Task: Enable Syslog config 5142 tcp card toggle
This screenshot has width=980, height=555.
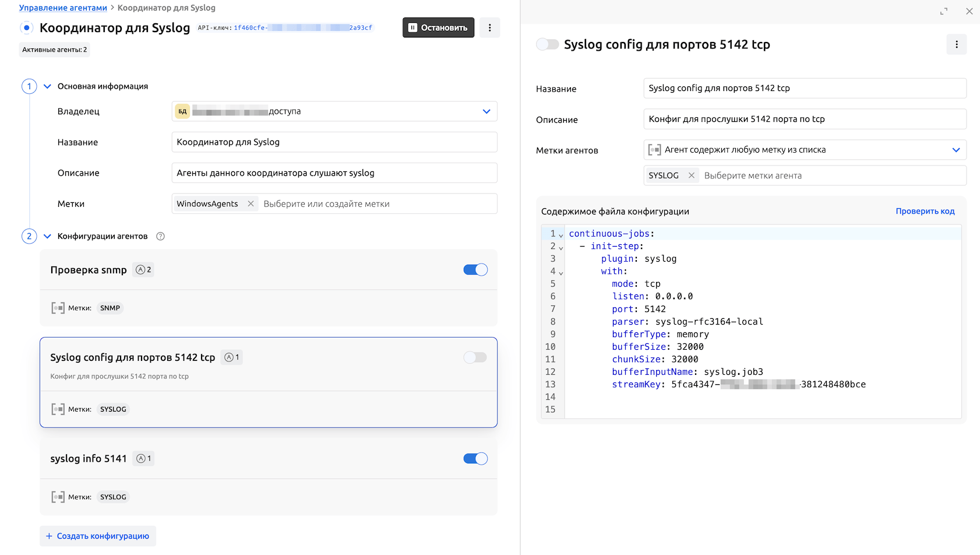Action: [x=475, y=357]
